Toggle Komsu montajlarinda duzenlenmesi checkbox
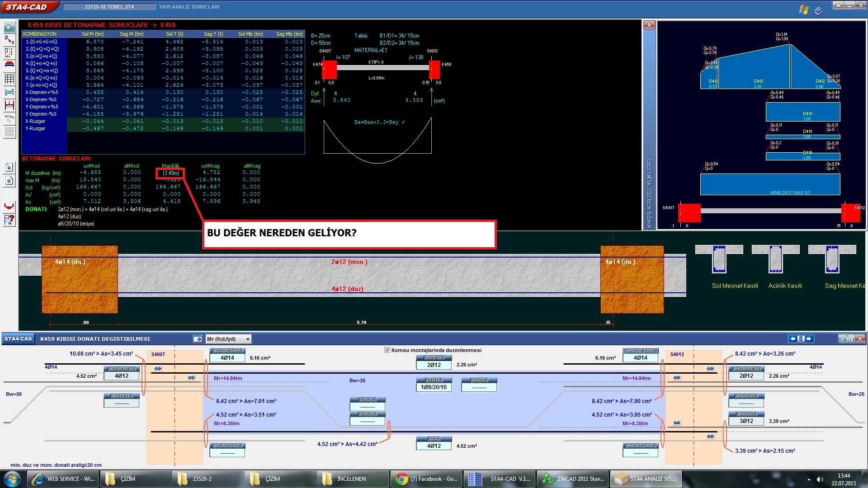Viewport: 868px width, 488px height. [387, 350]
